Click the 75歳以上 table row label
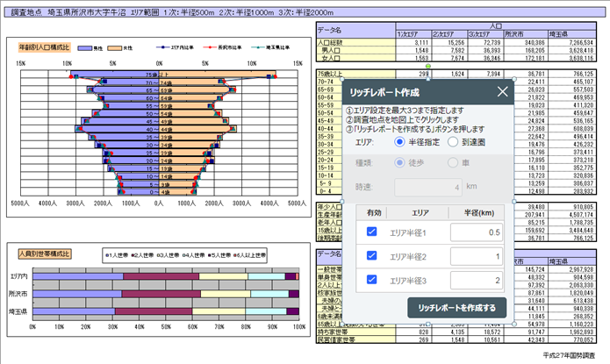The height and width of the screenshot is (364, 610). pyautogui.click(x=330, y=74)
